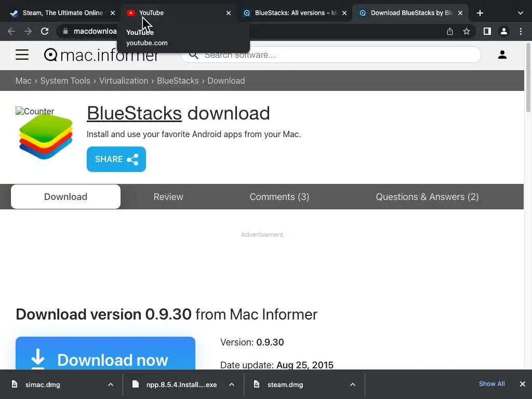Open Questions & Answers (2) tab
Screen dimensions: 532x399
pos(427,197)
